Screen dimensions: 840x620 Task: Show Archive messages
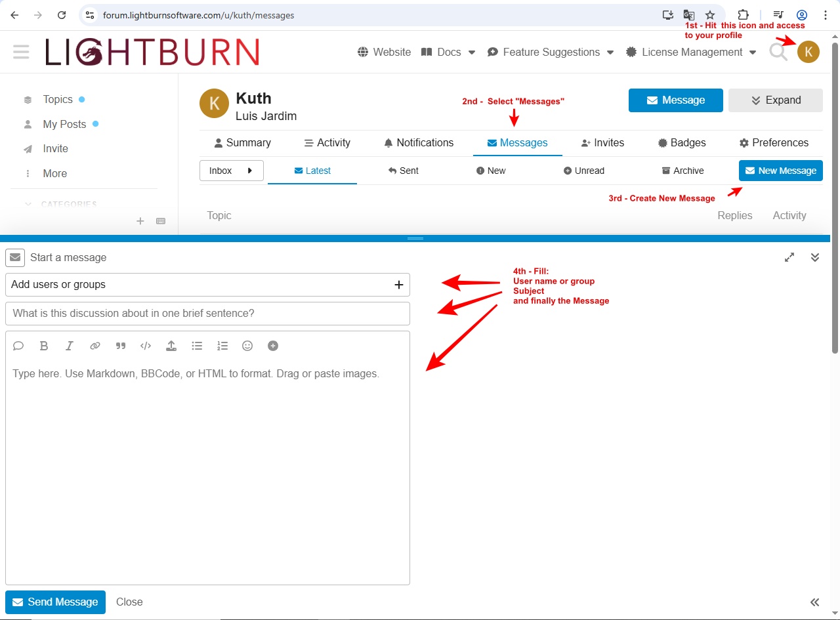coord(682,171)
